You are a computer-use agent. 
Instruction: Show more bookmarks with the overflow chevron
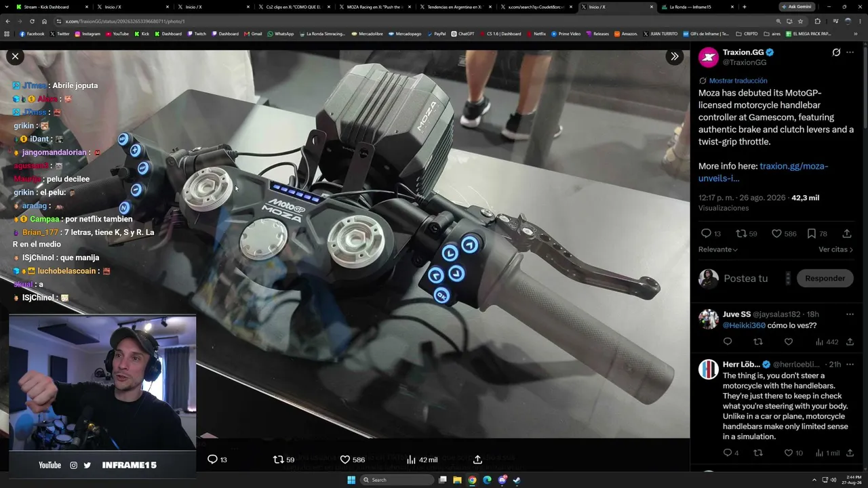(856, 34)
